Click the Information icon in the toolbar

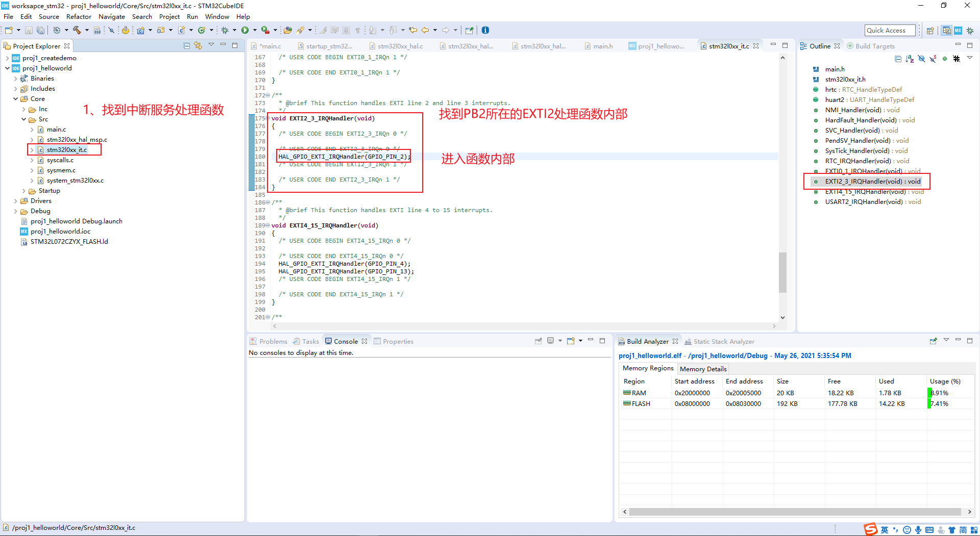485,30
